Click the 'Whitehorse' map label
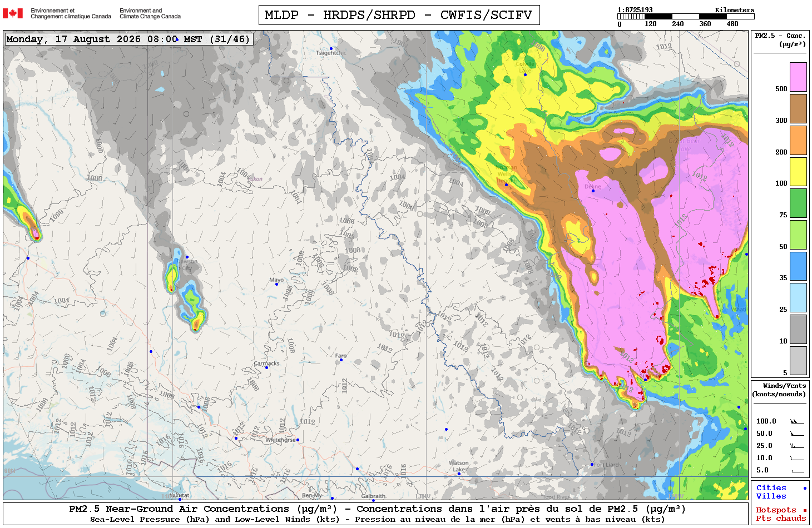Image resolution: width=812 pixels, height=528 pixels. pos(280,440)
